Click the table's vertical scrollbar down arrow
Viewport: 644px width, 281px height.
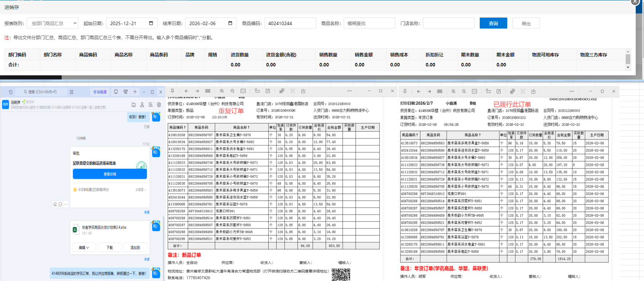click(628, 67)
